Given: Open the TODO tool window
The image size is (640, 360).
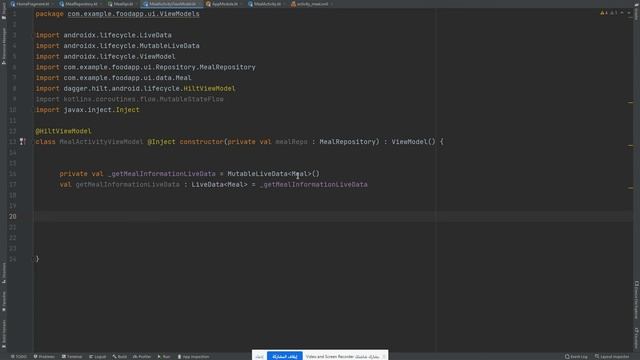Looking at the screenshot, I should pyautogui.click(x=19, y=357).
